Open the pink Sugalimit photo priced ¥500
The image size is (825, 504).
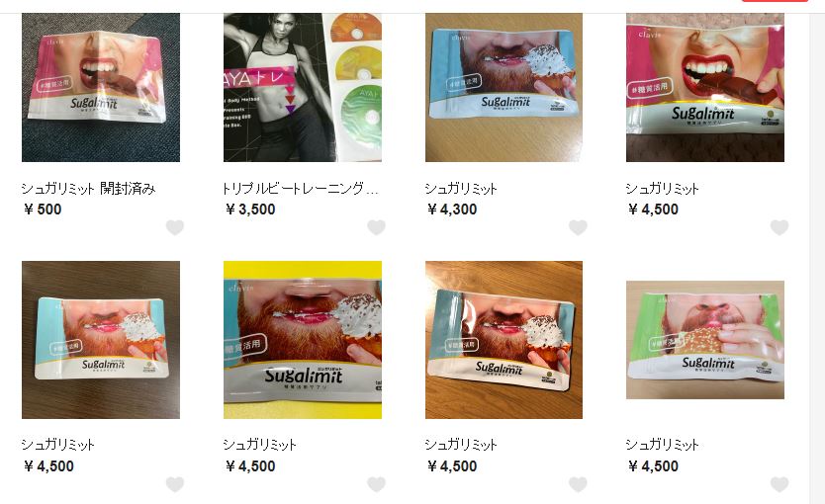pyautogui.click(x=101, y=87)
